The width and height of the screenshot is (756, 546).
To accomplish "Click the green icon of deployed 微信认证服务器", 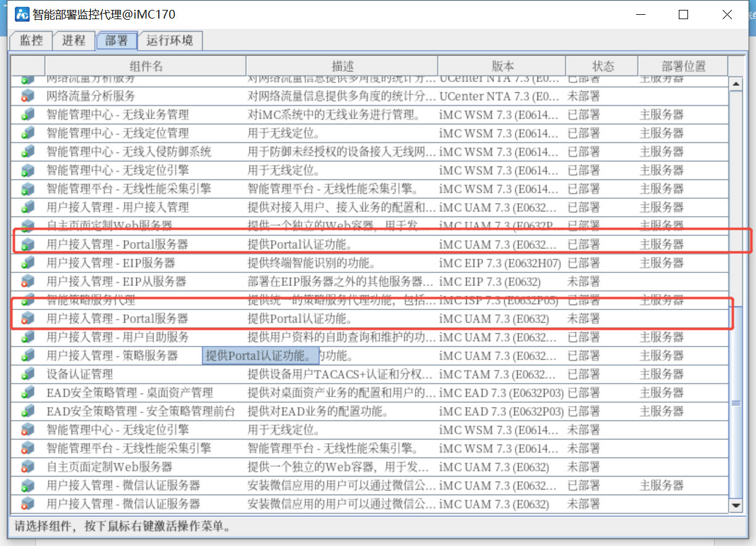I will (x=28, y=485).
